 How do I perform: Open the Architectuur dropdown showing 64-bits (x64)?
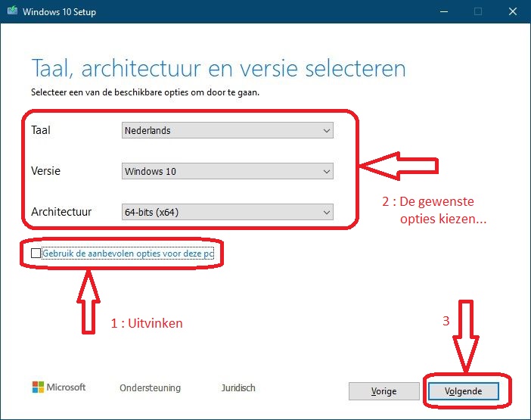click(227, 212)
